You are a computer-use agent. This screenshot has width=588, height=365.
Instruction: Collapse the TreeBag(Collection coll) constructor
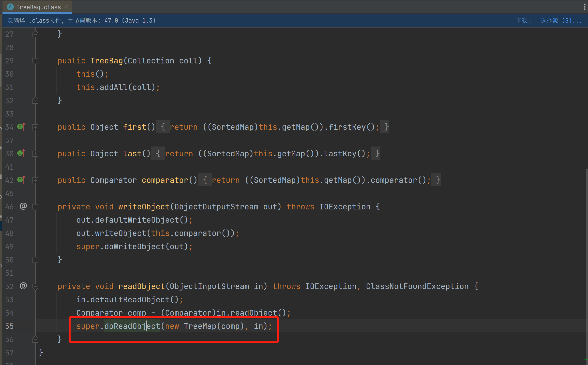[35, 61]
